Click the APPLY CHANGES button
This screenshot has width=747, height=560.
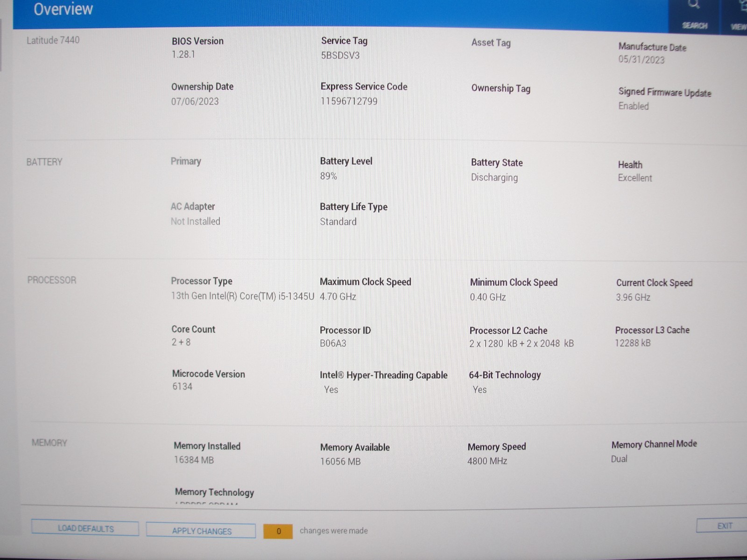[201, 531]
